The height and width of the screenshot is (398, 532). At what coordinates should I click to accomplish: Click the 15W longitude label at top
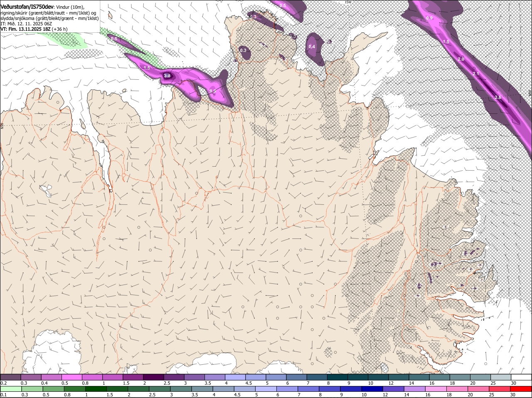coord(348,2)
